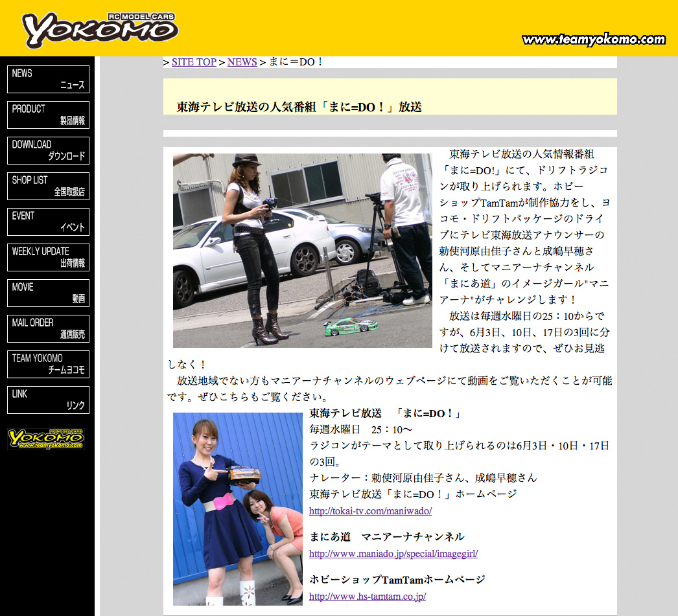Open the PRODUCT sidebar menu item
This screenshot has height=616, width=678.
point(48,115)
